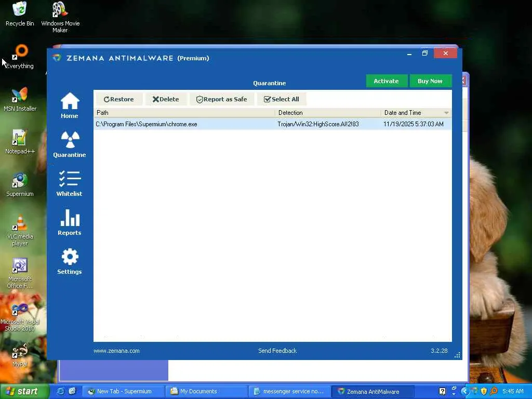Select the chrome.exe quarantine row
The height and width of the screenshot is (399, 532).
point(272,124)
